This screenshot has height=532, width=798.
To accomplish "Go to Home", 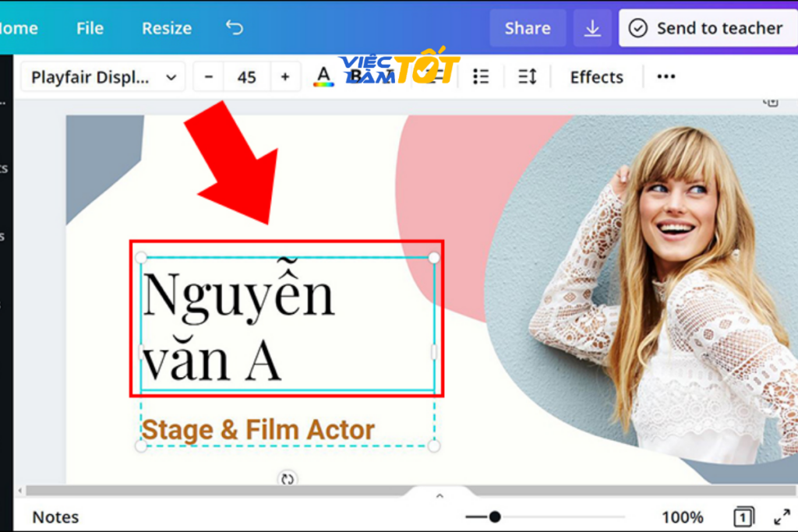I will click(x=19, y=28).
